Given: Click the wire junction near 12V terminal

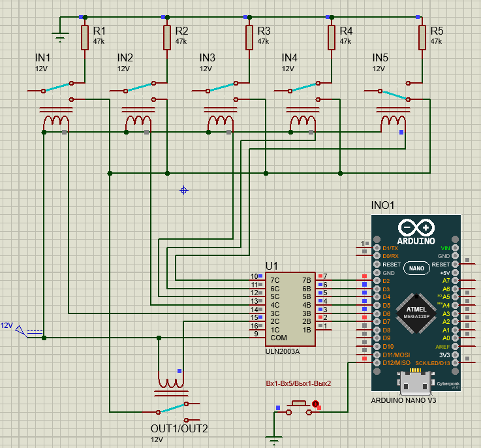Looking at the screenshot, I should (x=44, y=338).
